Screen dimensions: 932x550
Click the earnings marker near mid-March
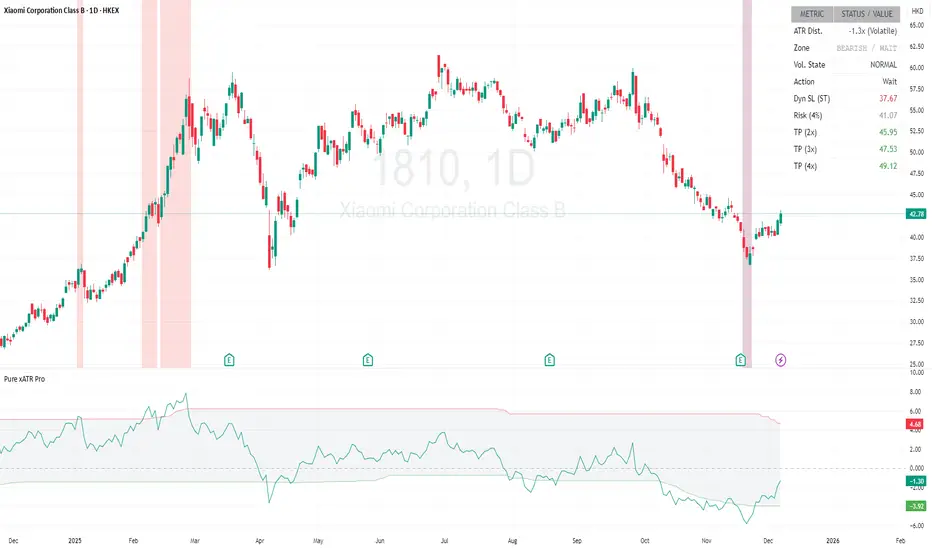pyautogui.click(x=229, y=359)
